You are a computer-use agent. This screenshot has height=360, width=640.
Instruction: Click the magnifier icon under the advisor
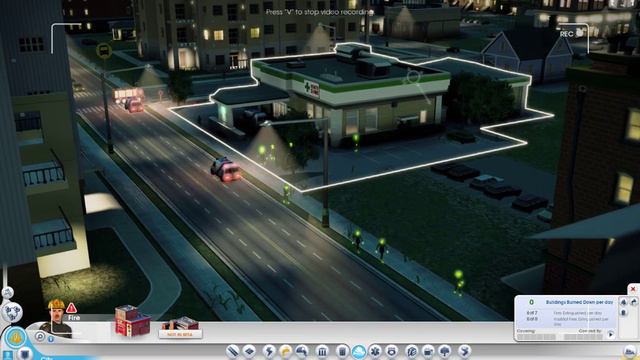point(40,337)
